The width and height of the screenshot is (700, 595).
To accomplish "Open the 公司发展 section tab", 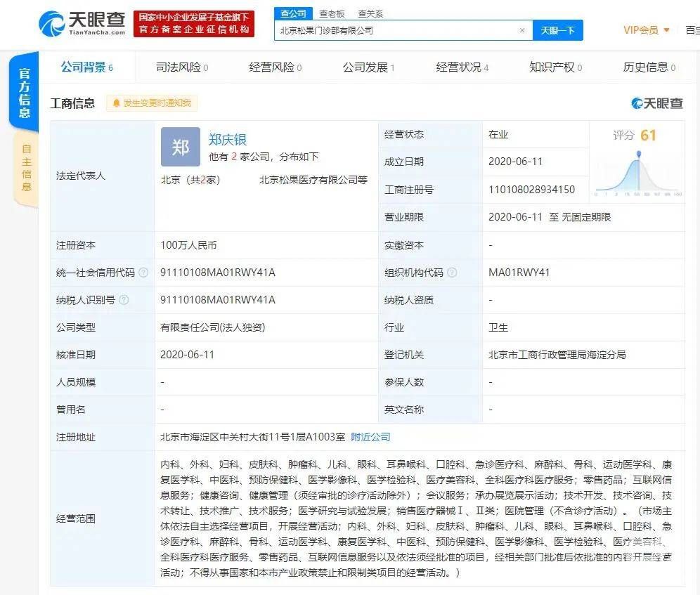I will tap(368, 67).
